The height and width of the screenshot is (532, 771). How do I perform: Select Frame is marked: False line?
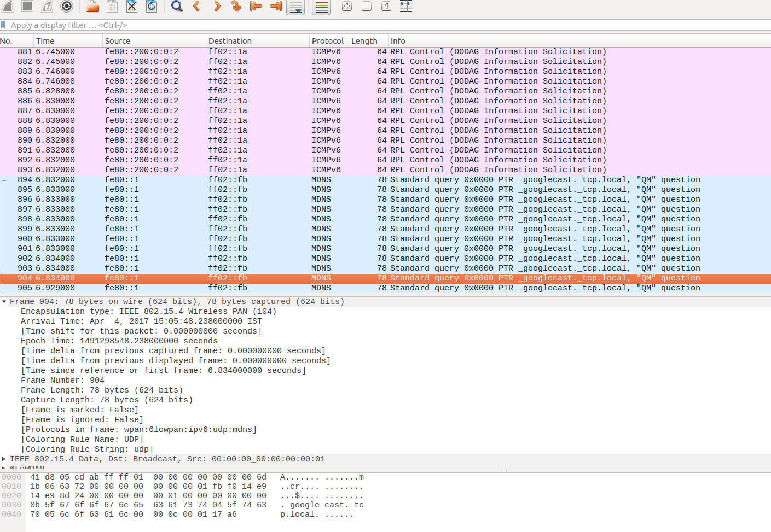(80, 410)
